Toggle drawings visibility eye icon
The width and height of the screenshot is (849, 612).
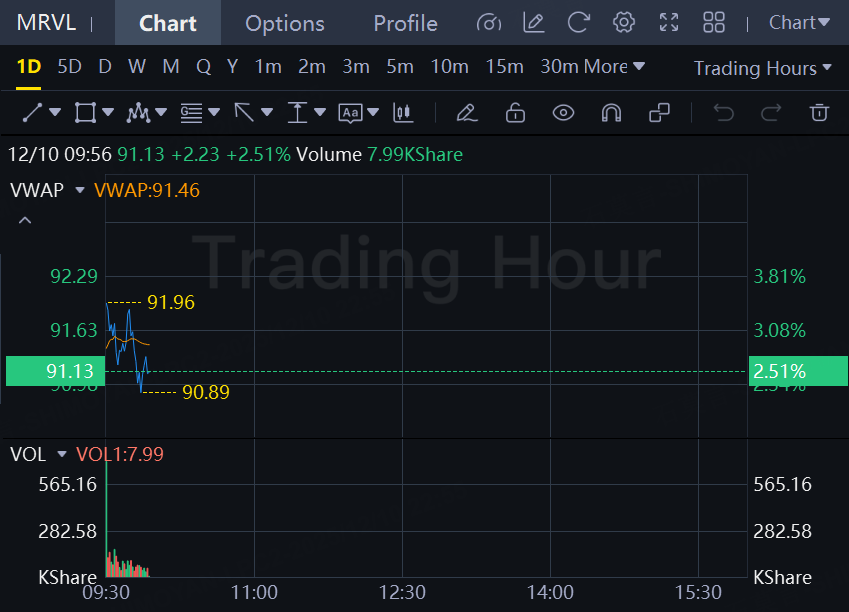(563, 113)
